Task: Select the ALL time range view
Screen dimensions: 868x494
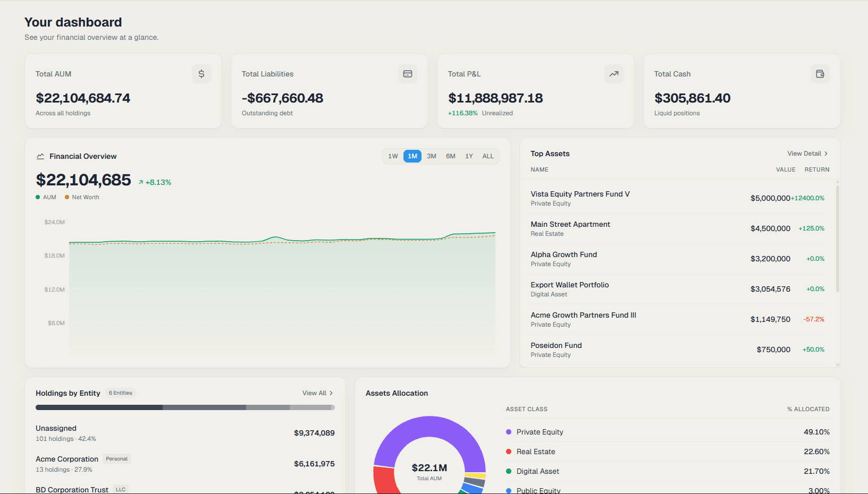Action: (x=488, y=156)
